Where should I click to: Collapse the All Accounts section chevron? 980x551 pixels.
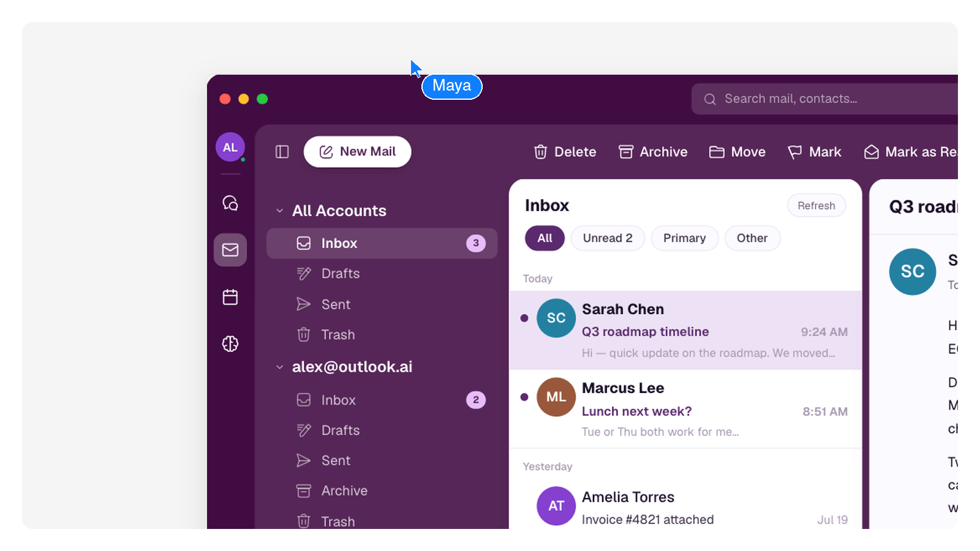pyautogui.click(x=279, y=211)
